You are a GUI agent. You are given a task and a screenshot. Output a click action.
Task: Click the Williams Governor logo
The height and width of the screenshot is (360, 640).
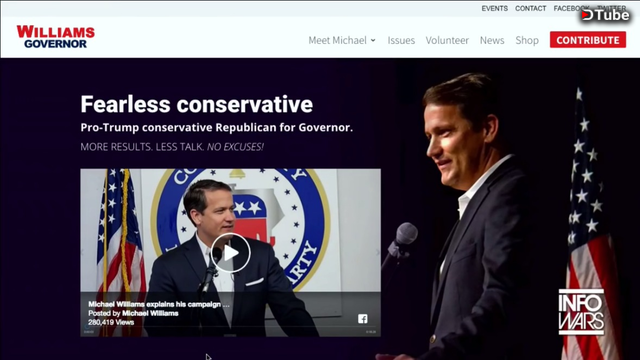point(56,37)
